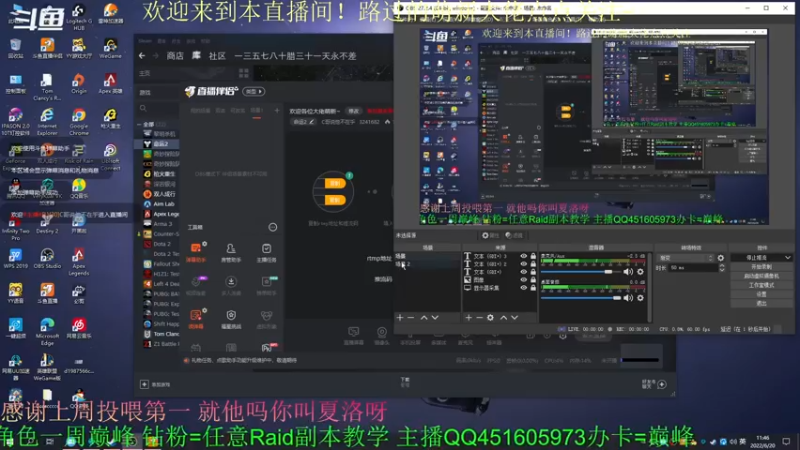Adjust the transition duration stepper in OBS
Screen dimensions: 800x450
[721, 268]
